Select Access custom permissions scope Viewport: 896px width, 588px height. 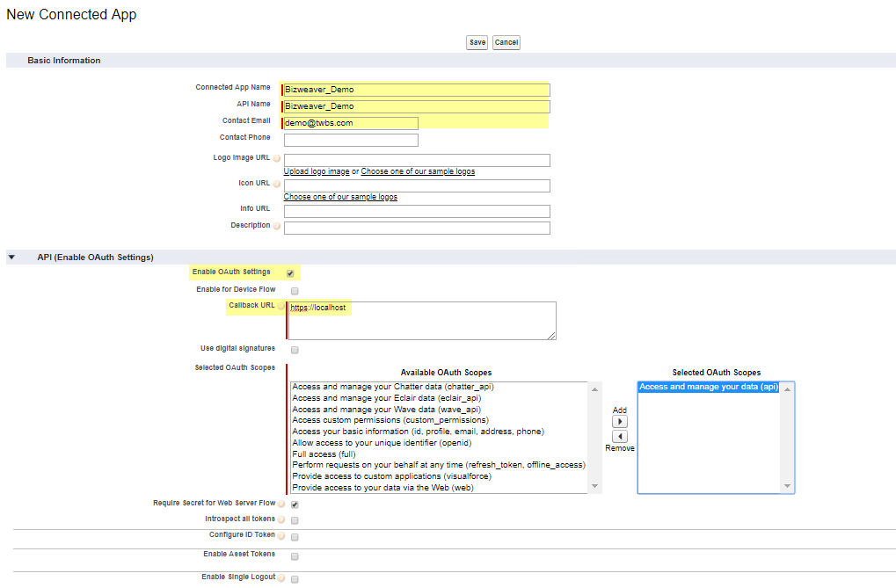coord(390,420)
